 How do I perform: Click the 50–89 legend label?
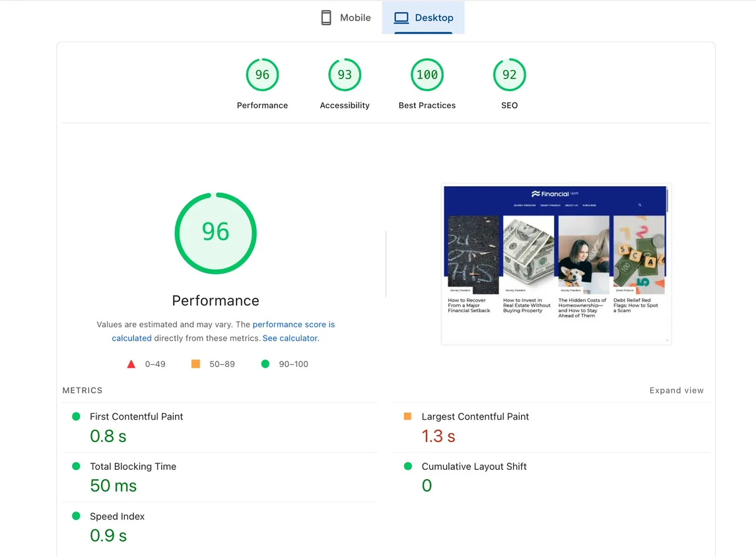pos(223,364)
